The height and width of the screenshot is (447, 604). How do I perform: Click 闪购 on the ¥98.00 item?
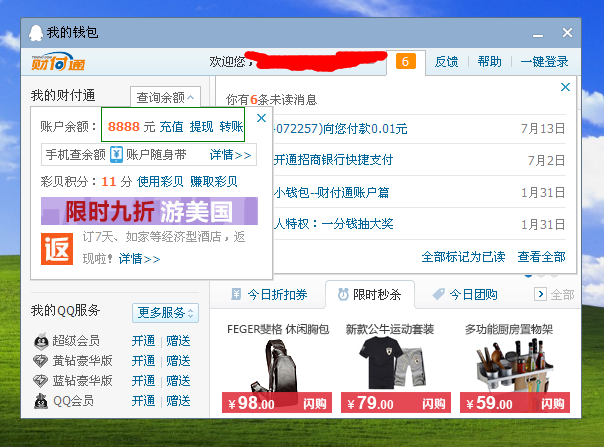(x=315, y=403)
